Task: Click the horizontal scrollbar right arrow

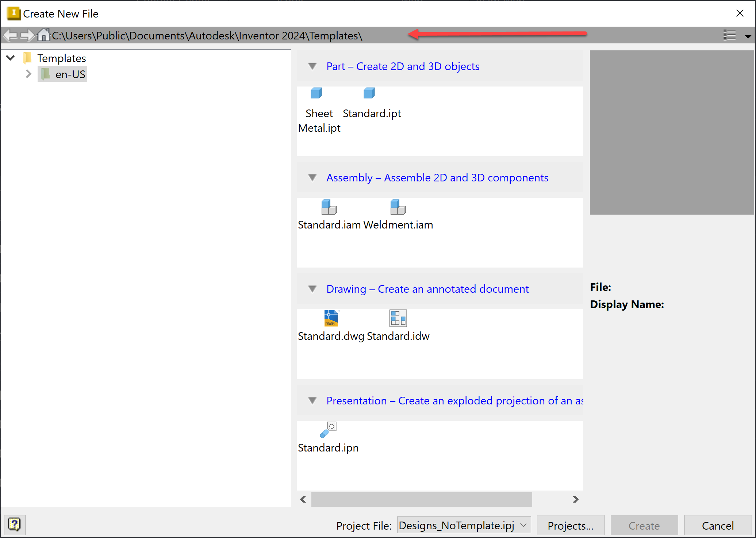Action: (576, 500)
